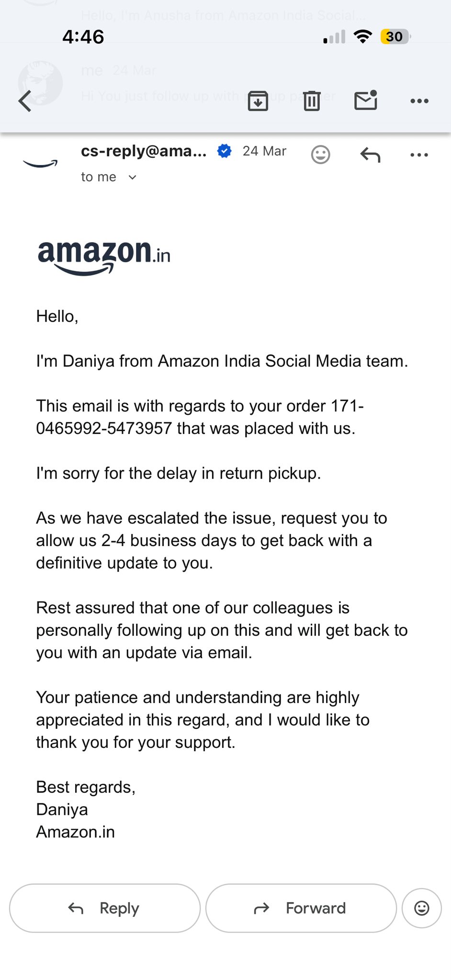Tap the Amazon sender avatar
This screenshot has height=980, width=451.
click(x=40, y=163)
